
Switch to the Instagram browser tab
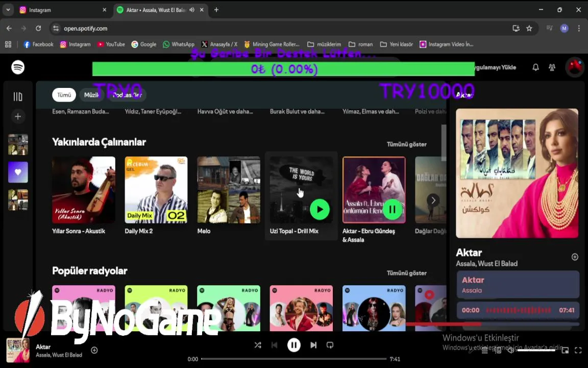click(x=62, y=10)
